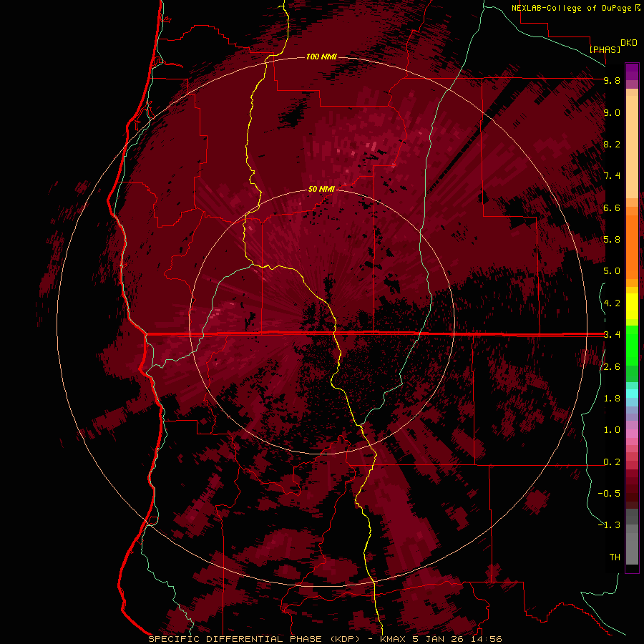The width and height of the screenshot is (644, 644).
Task: Click the 5.8 legend value
Action: coord(612,240)
